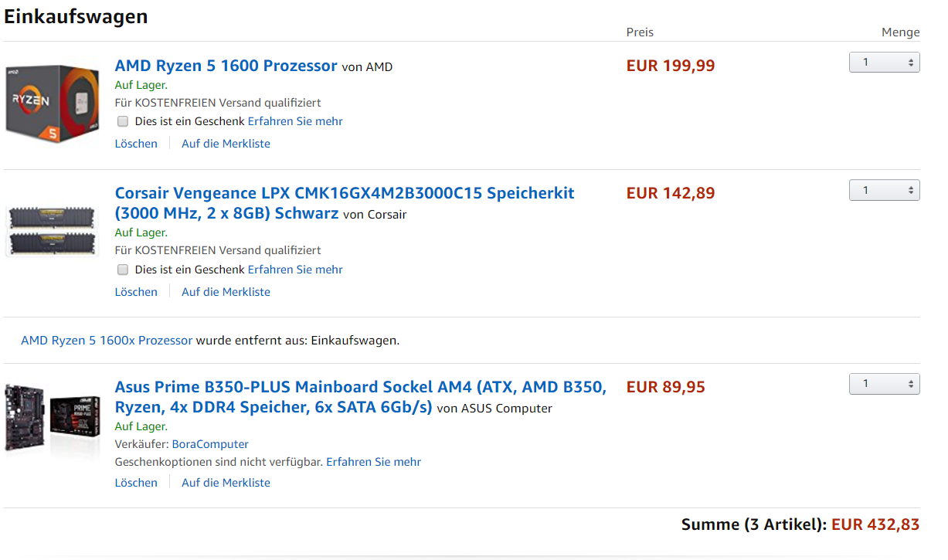
Task: Tick the gift checkbox for Ryzen 5 1600
Action: point(123,121)
